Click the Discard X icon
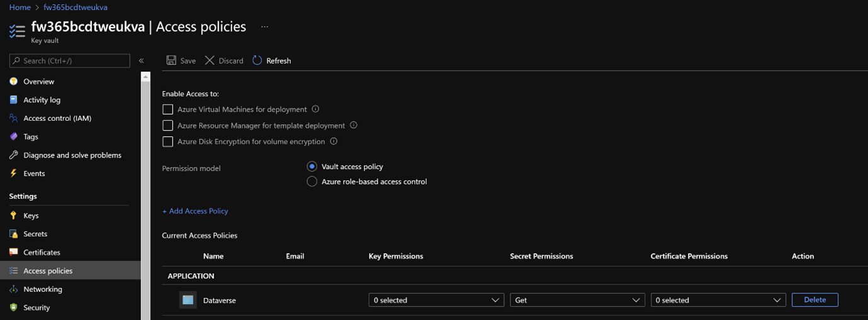The width and height of the screenshot is (868, 320). tap(210, 60)
